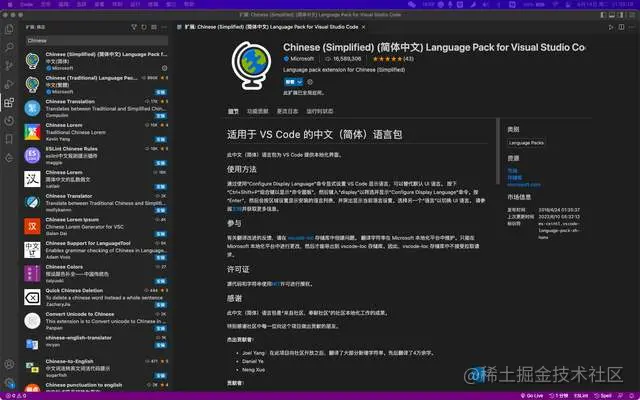This screenshot has height=400, width=640.
Task: Open the editor more actions ellipsis menu
Action: tap(630, 27)
